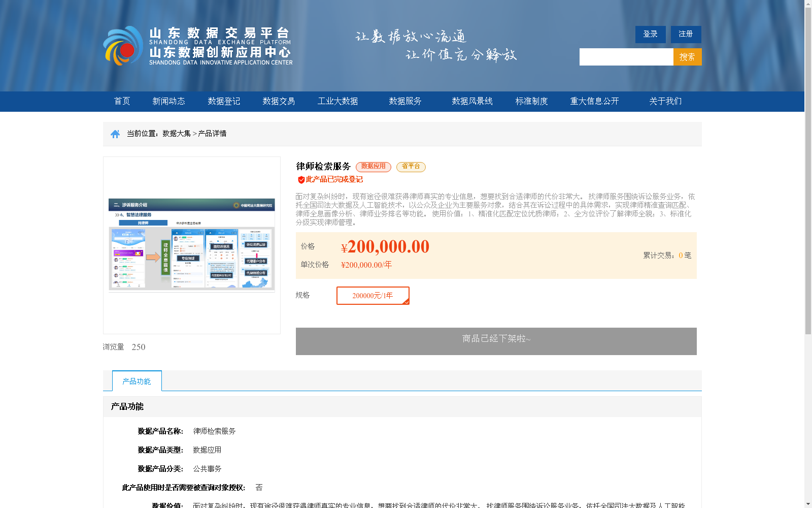Viewport: 812px width, 508px height.
Task: Open the 数据登记 menu item
Action: pos(224,101)
